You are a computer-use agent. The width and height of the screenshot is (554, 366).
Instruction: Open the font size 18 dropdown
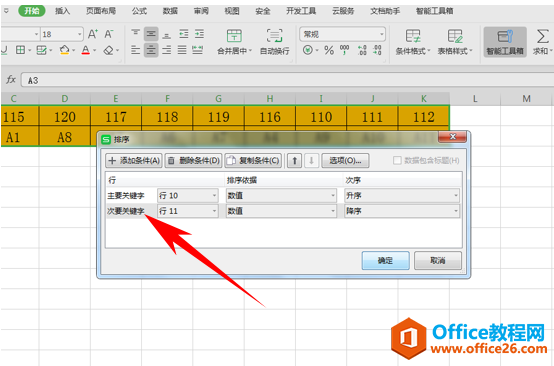click(79, 34)
